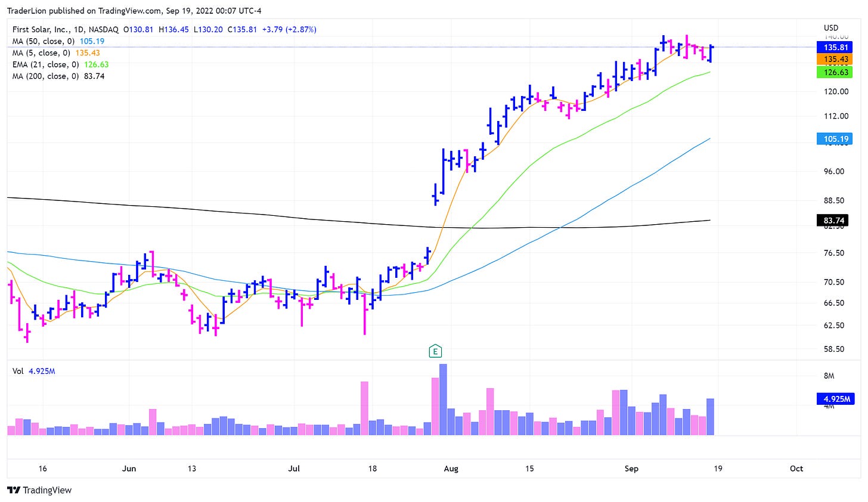Click the Oct date label on time axis
The image size is (868, 502).
pos(796,469)
